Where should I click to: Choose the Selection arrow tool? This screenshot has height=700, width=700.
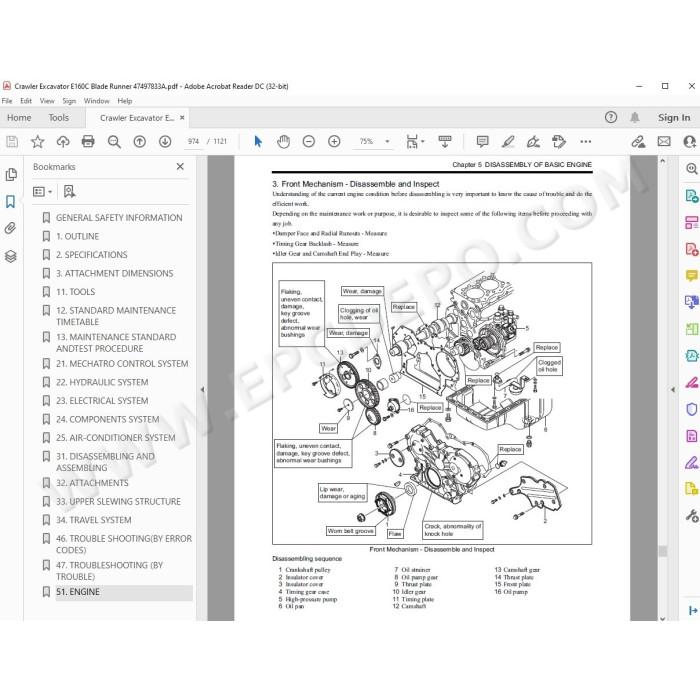(x=258, y=142)
